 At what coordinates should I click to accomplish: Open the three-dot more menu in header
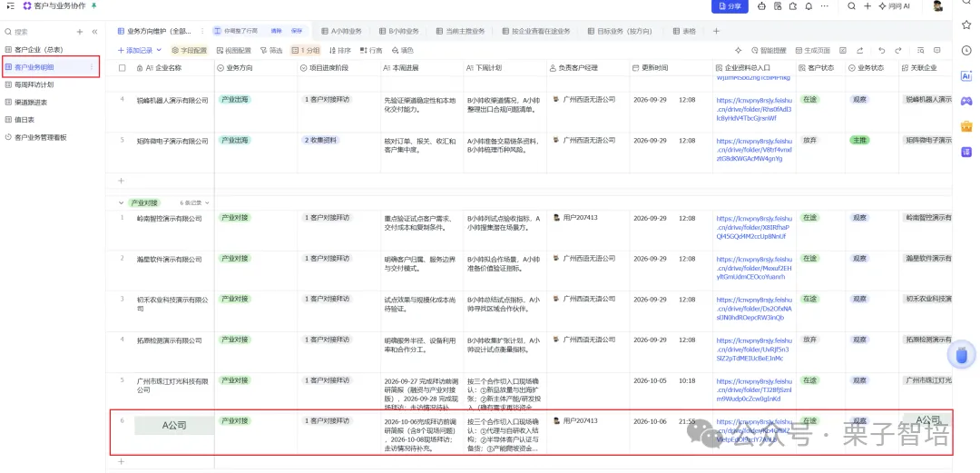tap(824, 6)
